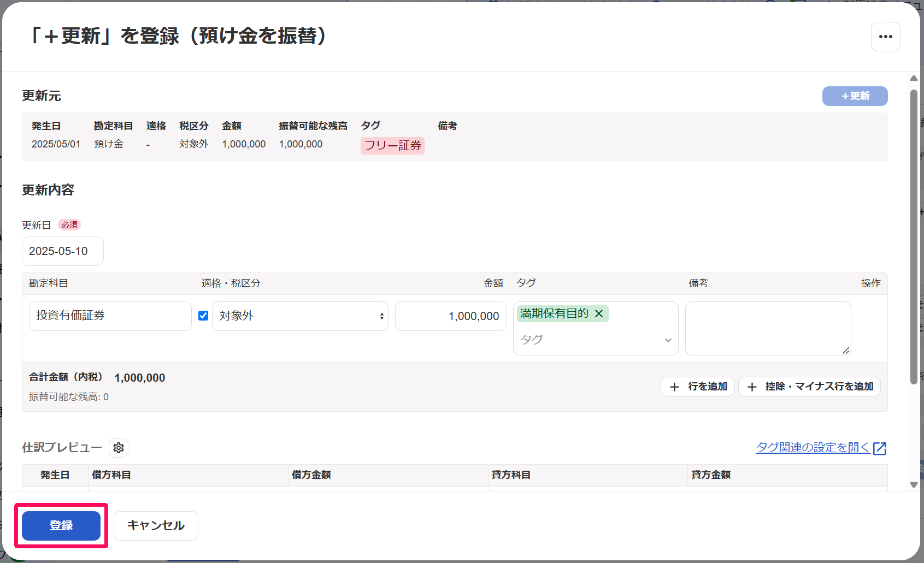Image resolution: width=924 pixels, height=563 pixels.
Task: Click the 必須 badge next to 更新日
Action: click(69, 225)
